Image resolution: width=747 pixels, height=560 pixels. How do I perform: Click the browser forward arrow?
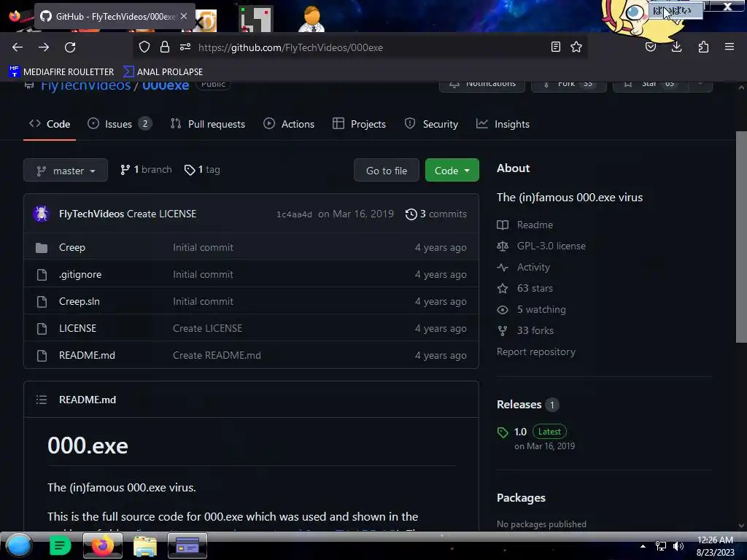[44, 47]
